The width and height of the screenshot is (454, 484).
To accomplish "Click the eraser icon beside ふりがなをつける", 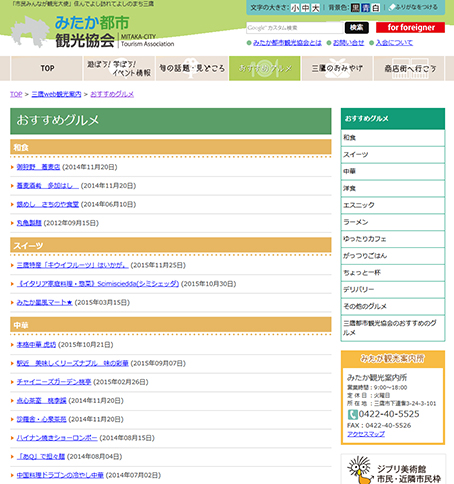I will 392,7.
